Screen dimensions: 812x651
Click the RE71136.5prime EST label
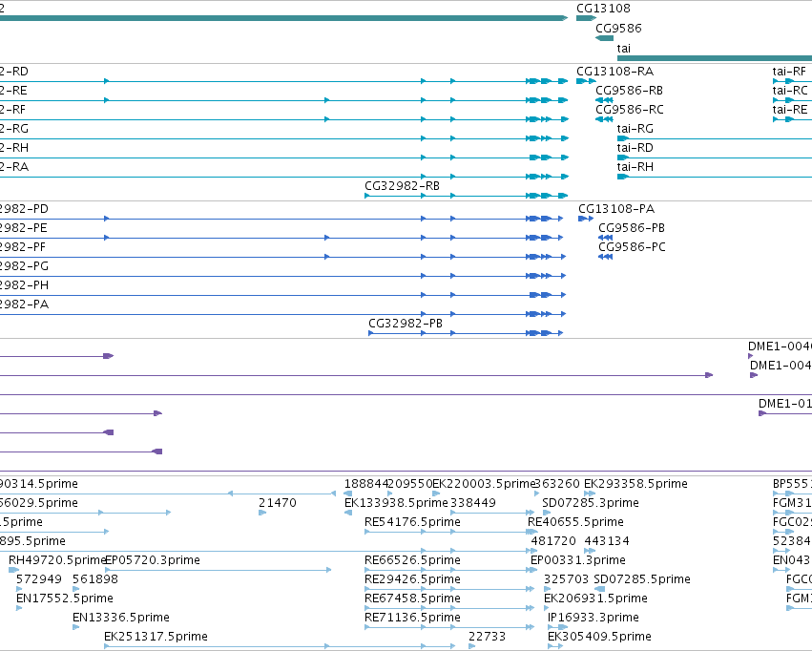[x=412, y=618]
